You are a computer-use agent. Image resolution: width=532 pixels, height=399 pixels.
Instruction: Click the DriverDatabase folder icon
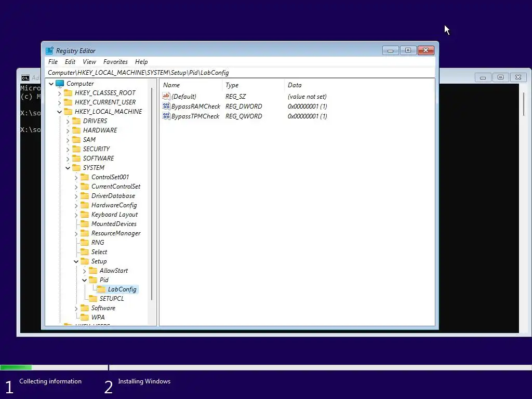[85, 196]
